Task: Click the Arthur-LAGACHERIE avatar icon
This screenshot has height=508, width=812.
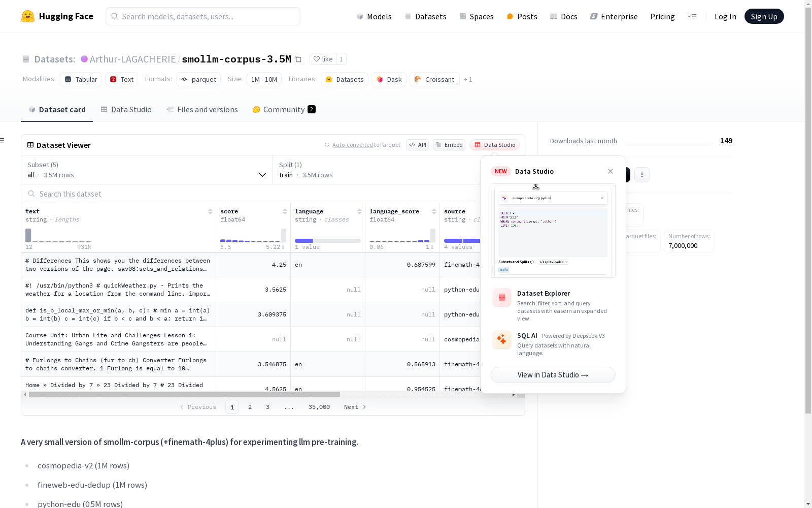Action: 84,59
